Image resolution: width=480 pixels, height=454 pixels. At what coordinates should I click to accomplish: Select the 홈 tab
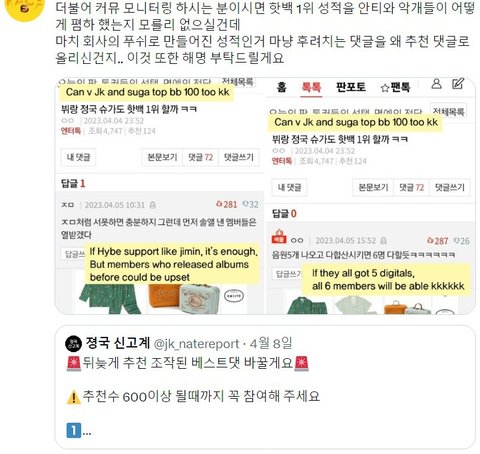point(281,87)
